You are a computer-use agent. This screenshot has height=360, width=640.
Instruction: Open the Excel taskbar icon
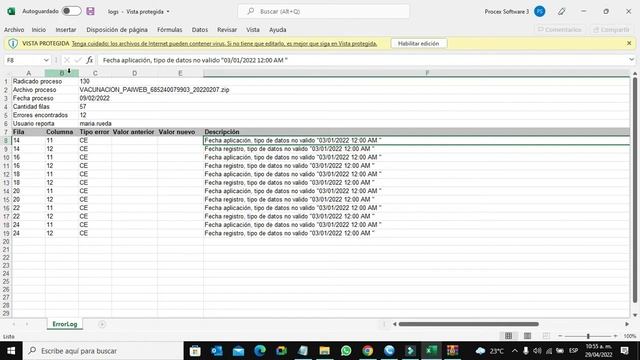click(x=431, y=351)
